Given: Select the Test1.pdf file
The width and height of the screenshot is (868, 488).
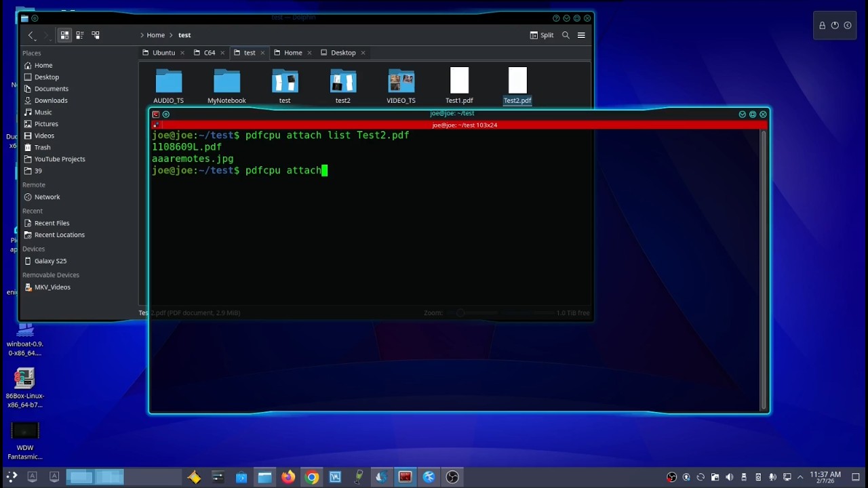Looking at the screenshot, I should 459,86.
